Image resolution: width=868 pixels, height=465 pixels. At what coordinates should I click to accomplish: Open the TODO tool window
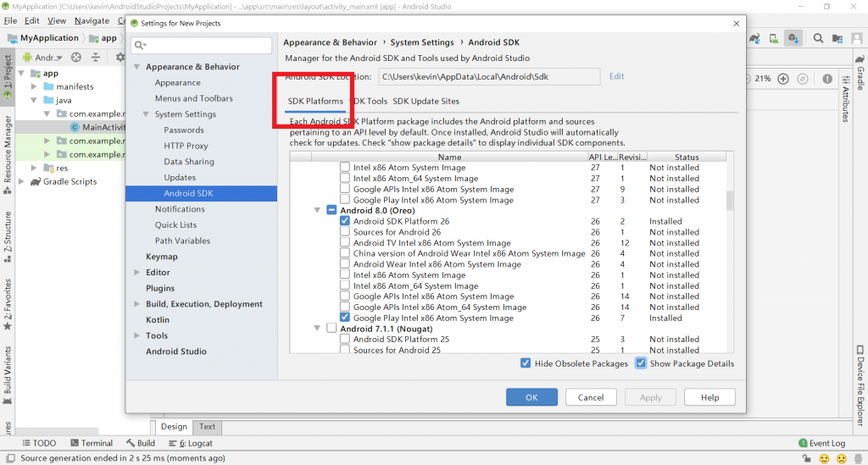[39, 443]
